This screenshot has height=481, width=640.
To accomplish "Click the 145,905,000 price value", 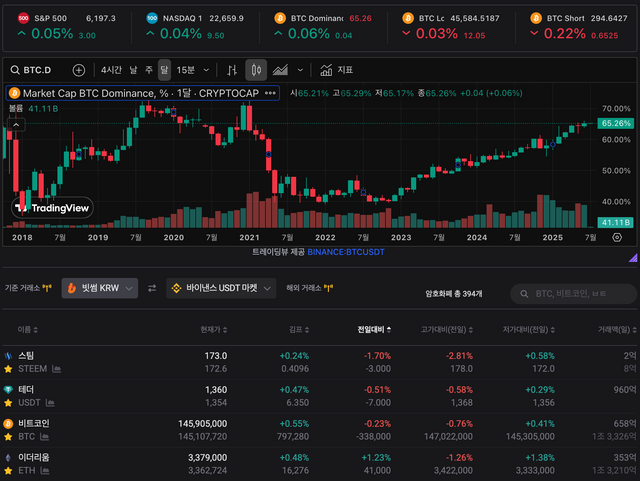I will (202, 423).
